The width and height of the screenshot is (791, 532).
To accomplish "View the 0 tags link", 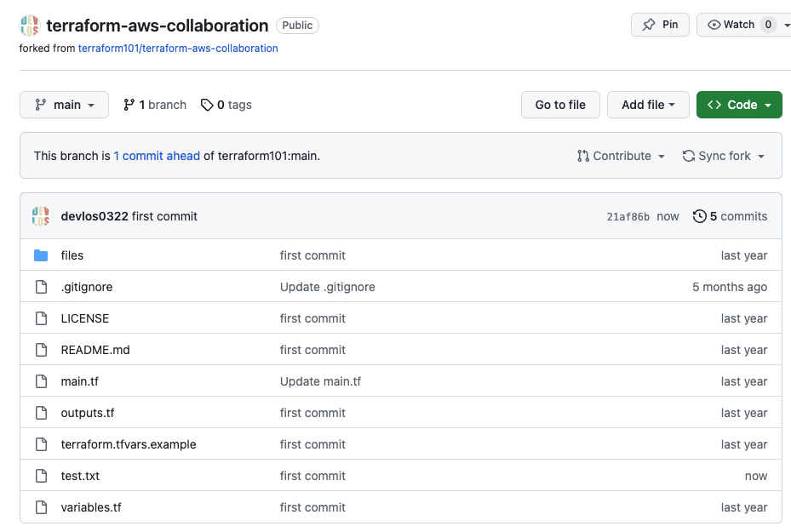I will 226,105.
